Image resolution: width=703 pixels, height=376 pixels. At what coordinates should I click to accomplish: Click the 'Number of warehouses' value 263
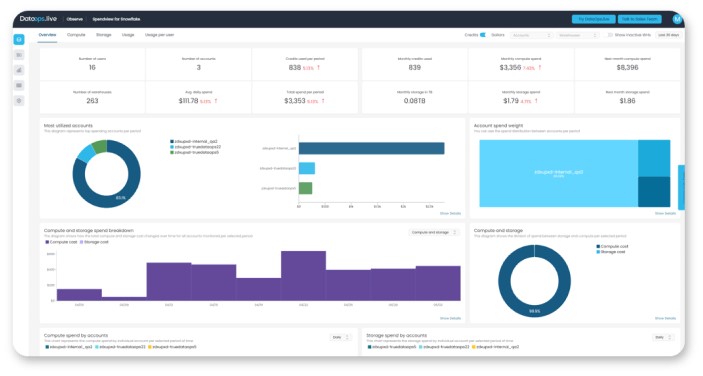click(92, 101)
